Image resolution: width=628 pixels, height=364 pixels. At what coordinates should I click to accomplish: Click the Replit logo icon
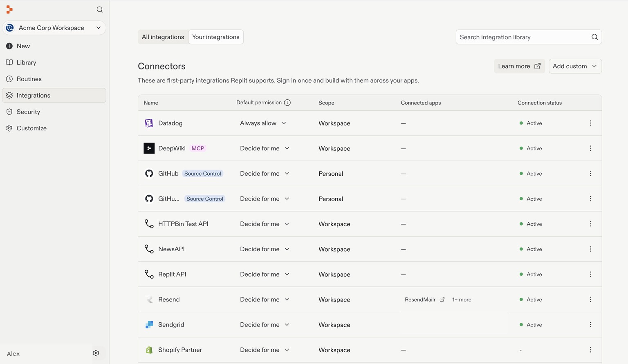9,9
